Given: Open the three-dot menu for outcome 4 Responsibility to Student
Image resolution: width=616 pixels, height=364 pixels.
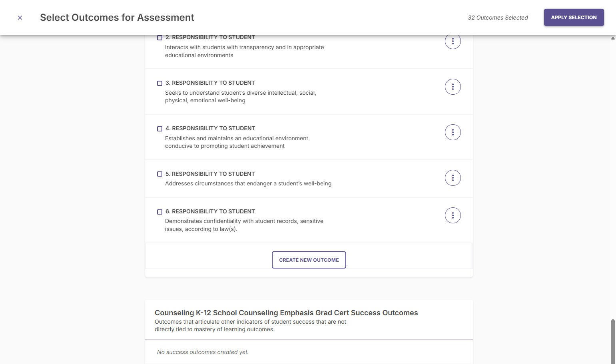Looking at the screenshot, I should tap(453, 132).
